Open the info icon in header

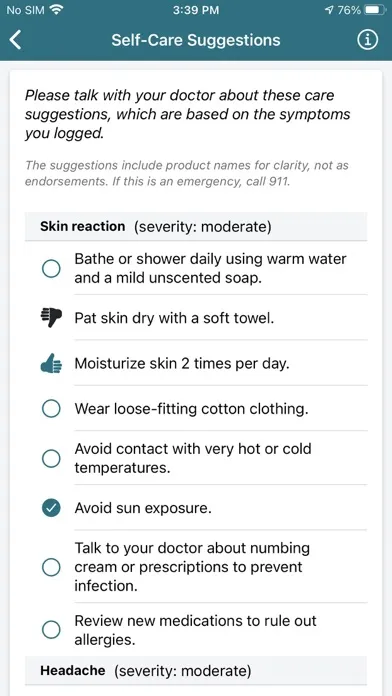(368, 40)
